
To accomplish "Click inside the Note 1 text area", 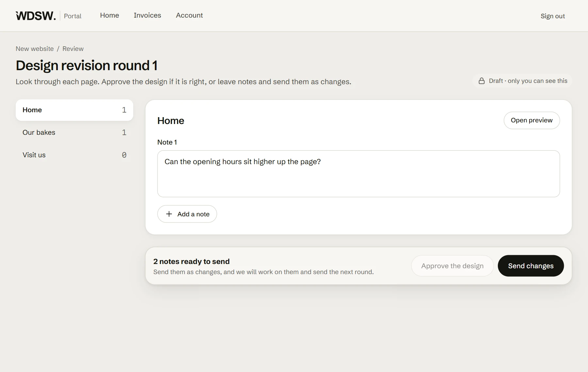I will coord(359,174).
